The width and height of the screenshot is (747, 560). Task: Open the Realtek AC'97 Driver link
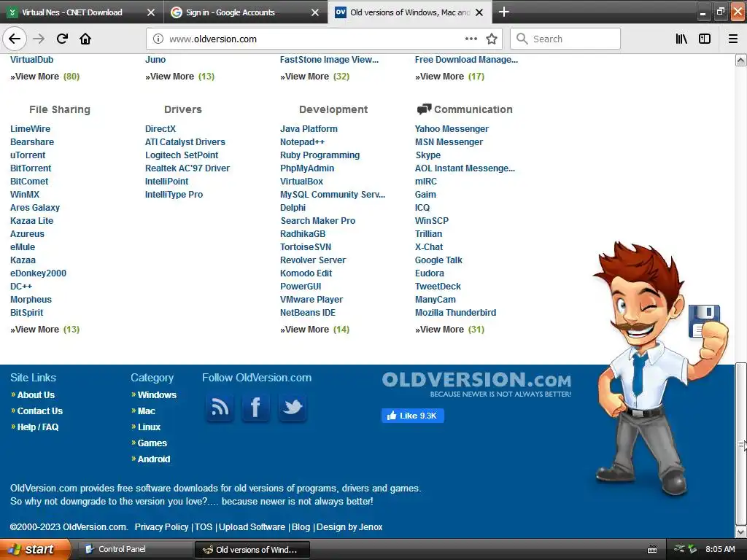pos(187,168)
